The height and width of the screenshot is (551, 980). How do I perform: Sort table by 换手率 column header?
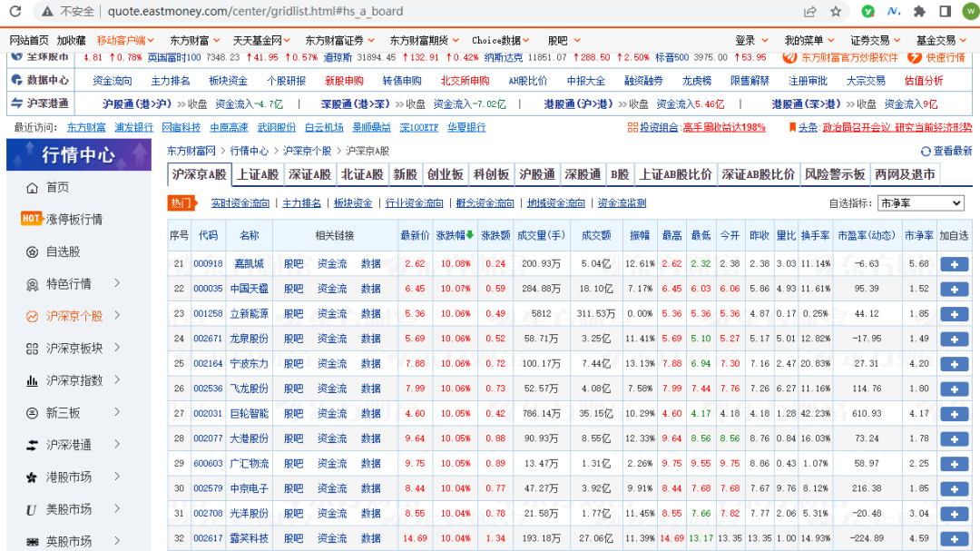pos(815,236)
